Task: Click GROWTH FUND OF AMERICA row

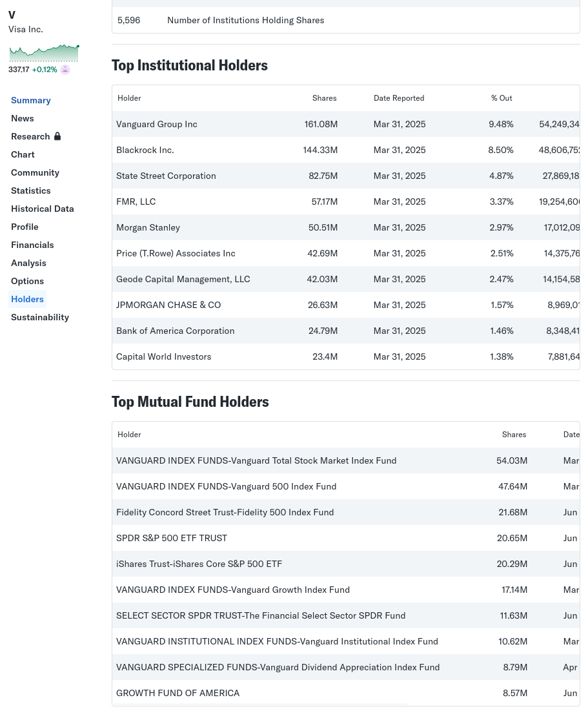Action: (345, 694)
